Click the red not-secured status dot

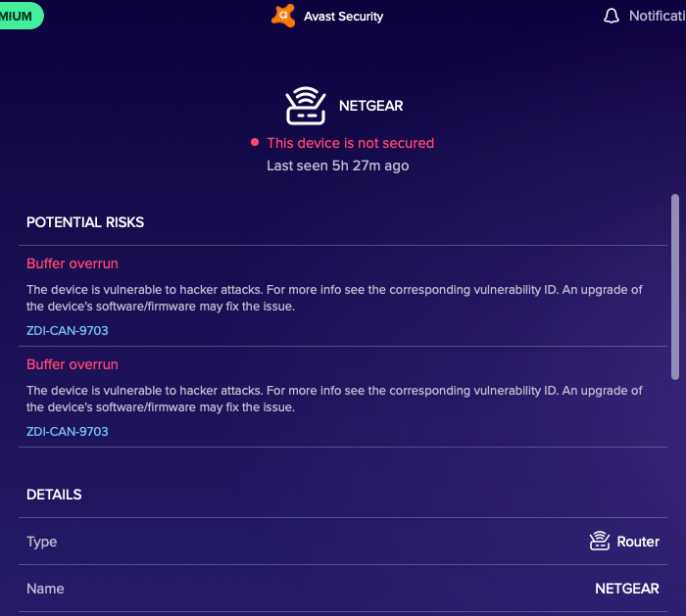254,143
